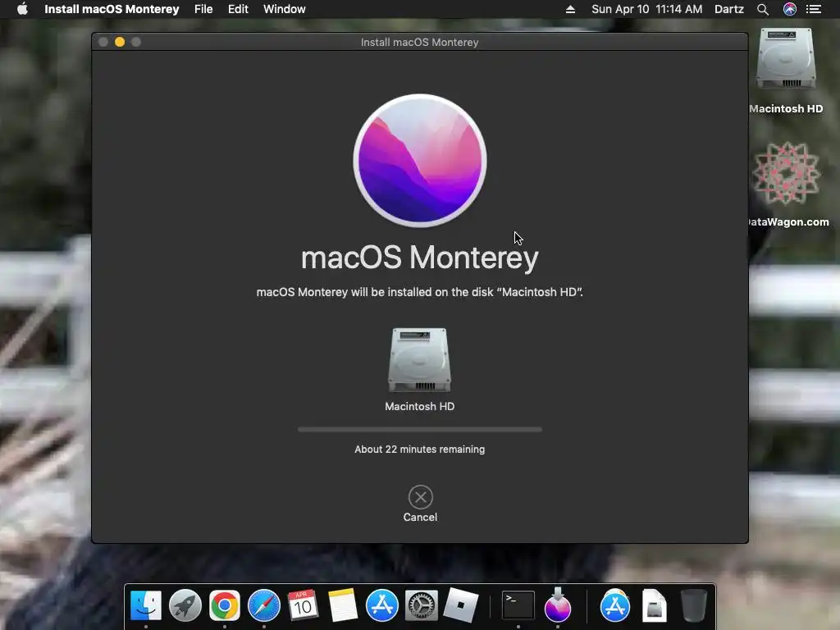Open Spotlight search magnifier

click(763, 9)
